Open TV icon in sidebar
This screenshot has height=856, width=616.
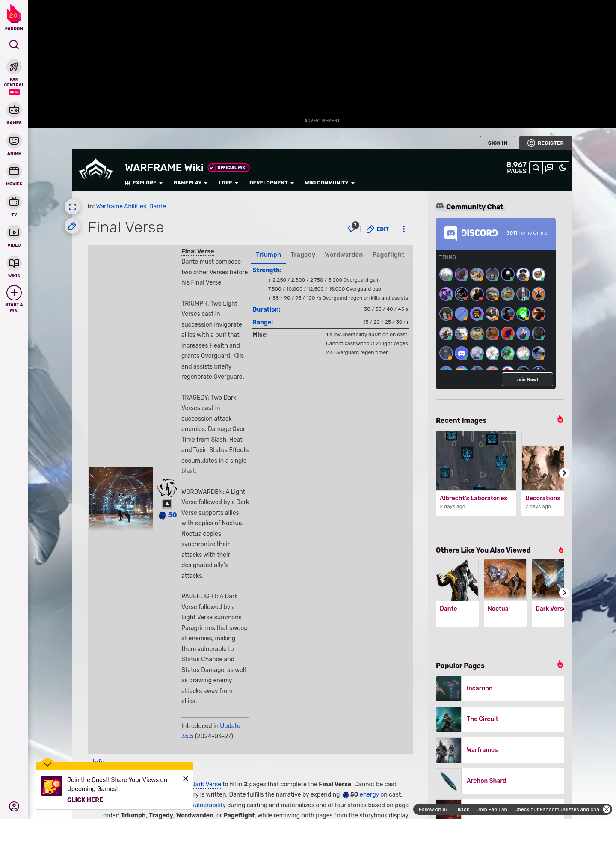(14, 202)
